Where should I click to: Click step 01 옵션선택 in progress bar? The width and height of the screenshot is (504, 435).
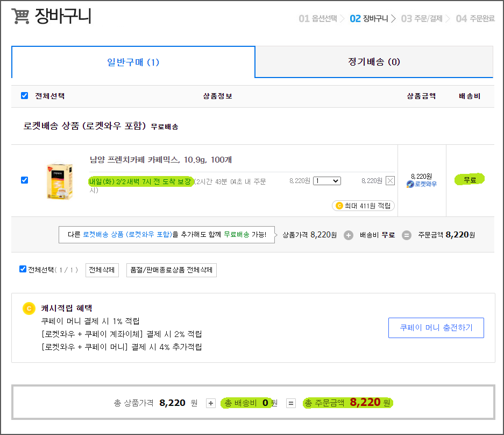point(318,19)
